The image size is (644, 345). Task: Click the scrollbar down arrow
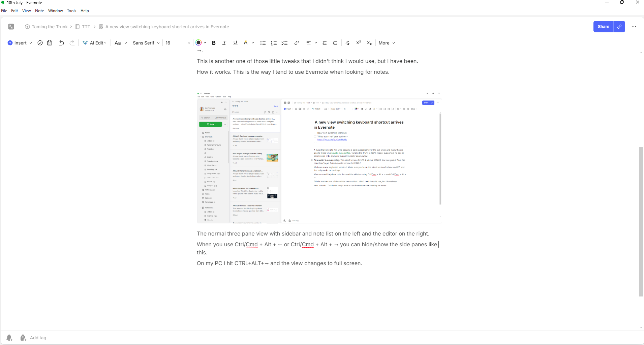point(641,327)
